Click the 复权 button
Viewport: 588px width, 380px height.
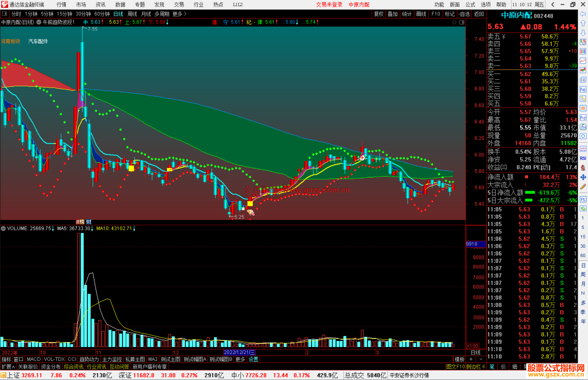tap(378, 14)
